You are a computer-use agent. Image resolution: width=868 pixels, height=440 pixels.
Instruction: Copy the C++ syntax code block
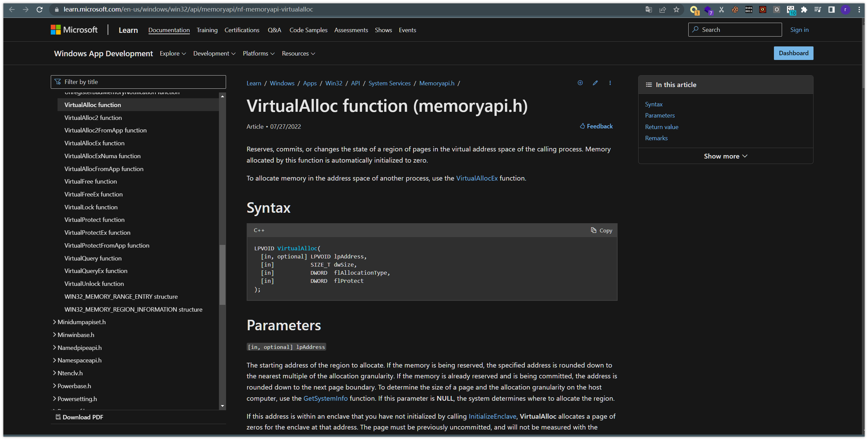[x=602, y=231]
